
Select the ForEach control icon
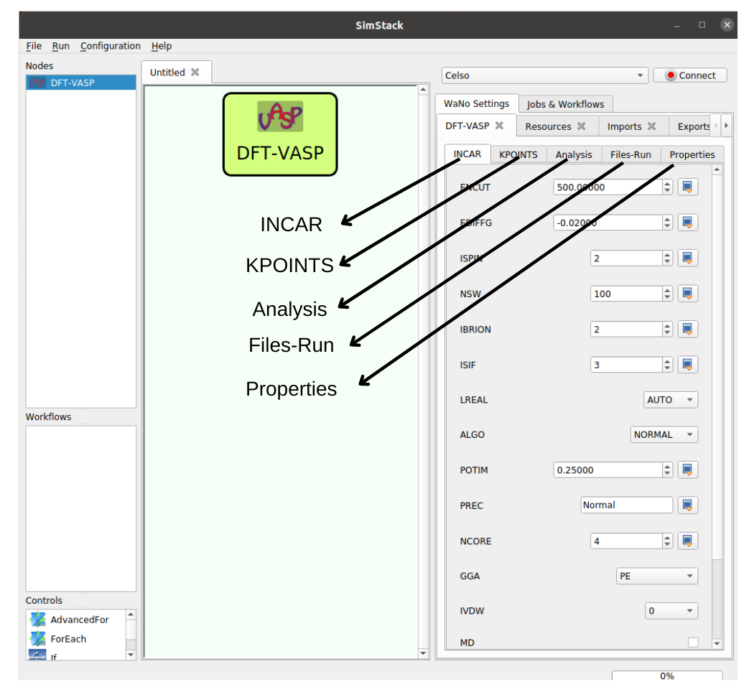click(x=37, y=639)
